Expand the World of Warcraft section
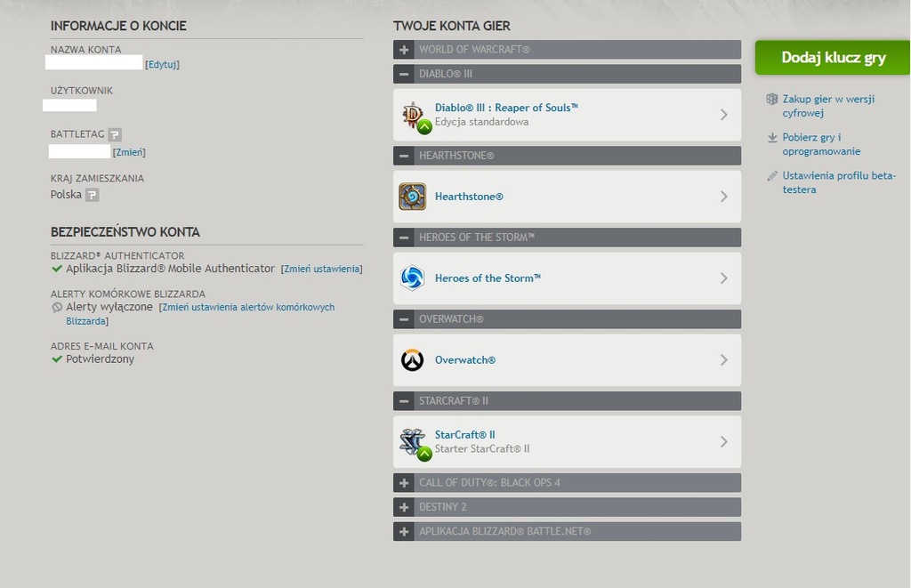This screenshot has width=911, height=588. [x=404, y=50]
